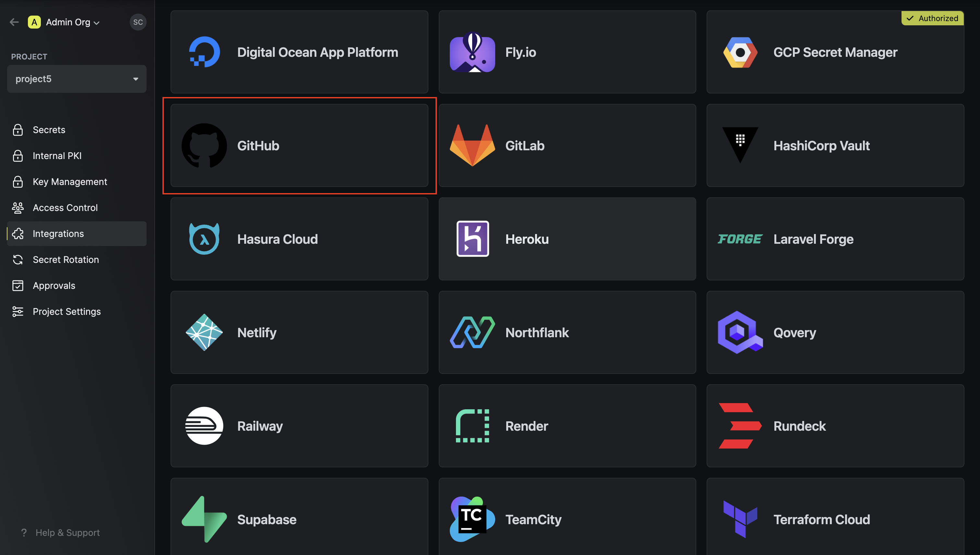Click the Northflank logo icon

click(472, 332)
